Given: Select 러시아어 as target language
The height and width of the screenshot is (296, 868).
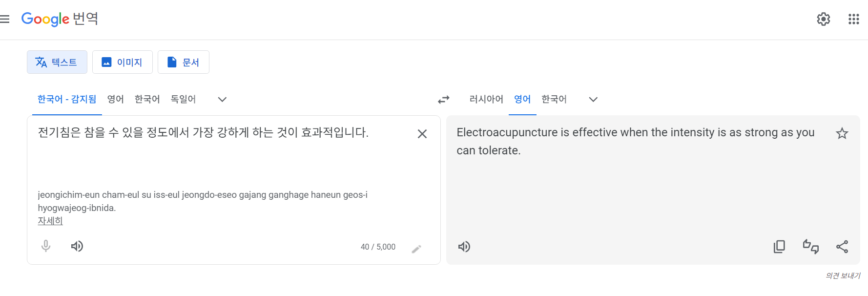Looking at the screenshot, I should pyautogui.click(x=486, y=99).
